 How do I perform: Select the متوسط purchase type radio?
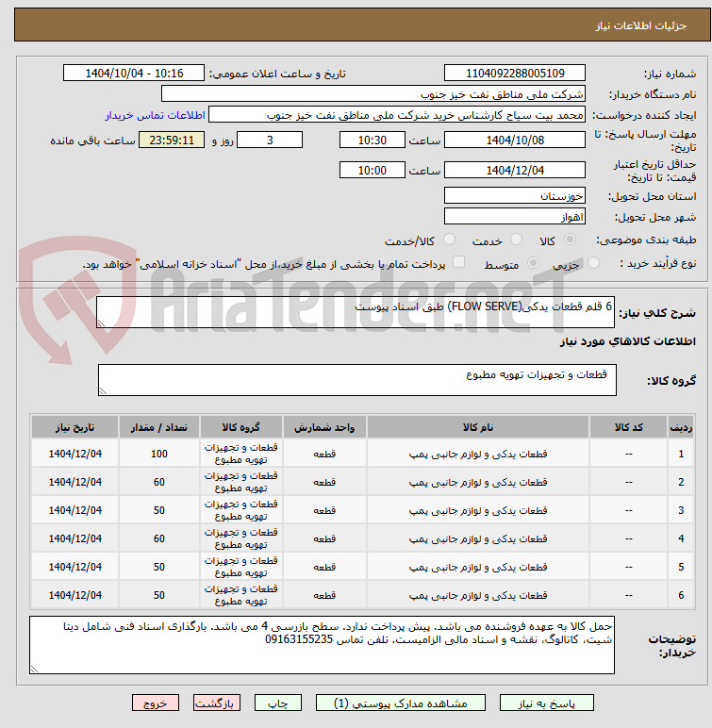pos(533,263)
